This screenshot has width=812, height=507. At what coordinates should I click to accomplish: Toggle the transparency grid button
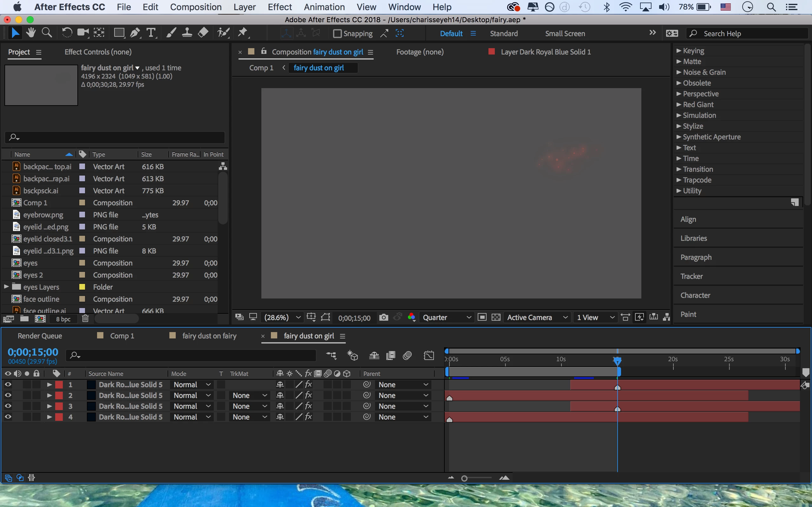click(496, 317)
